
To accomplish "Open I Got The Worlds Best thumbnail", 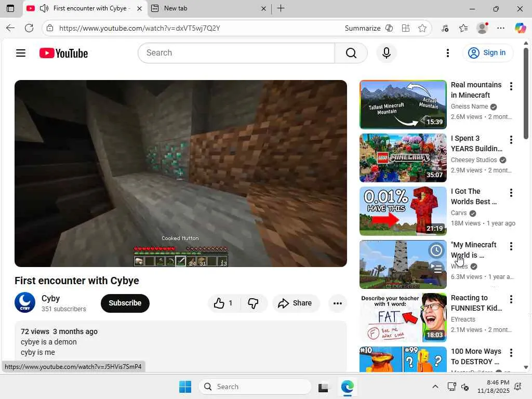I will click(403, 211).
